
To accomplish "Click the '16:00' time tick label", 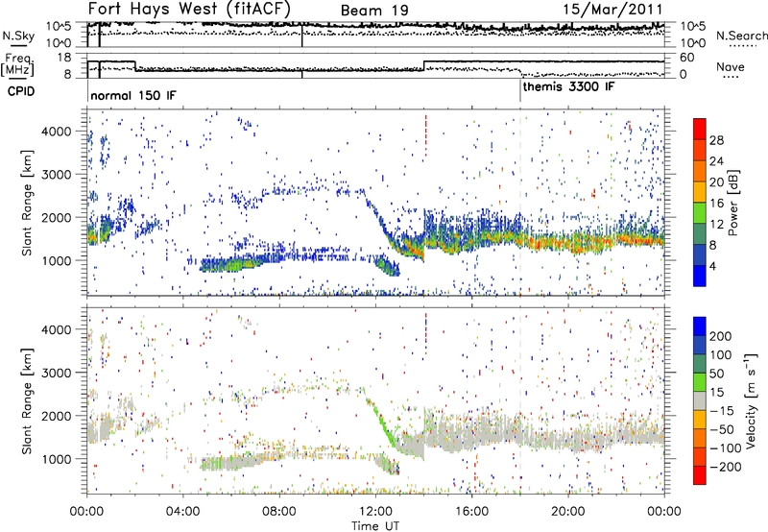I will click(471, 512).
